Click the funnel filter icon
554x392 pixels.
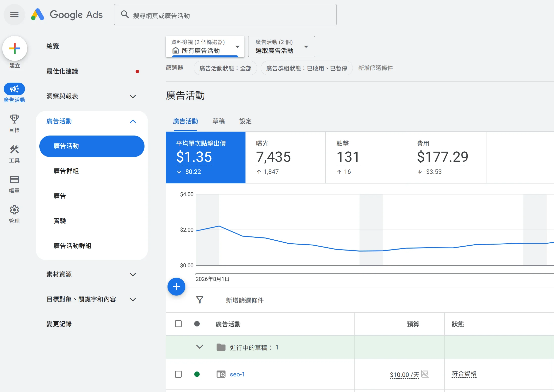[200, 300]
